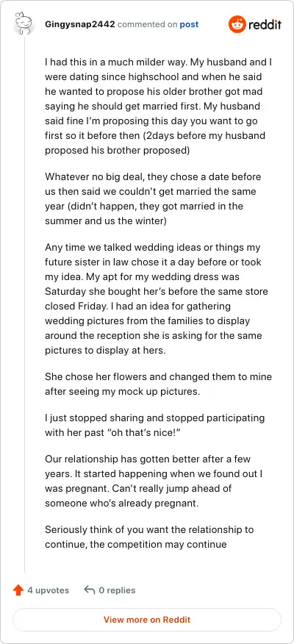Click the orange Reddit Snoo logo icon
The height and width of the screenshot is (644, 294).
click(236, 24)
